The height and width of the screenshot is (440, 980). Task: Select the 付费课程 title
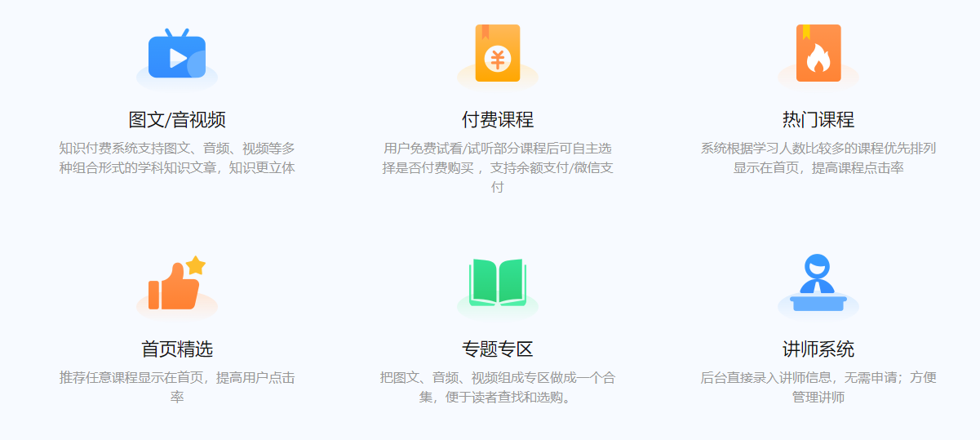point(497,120)
